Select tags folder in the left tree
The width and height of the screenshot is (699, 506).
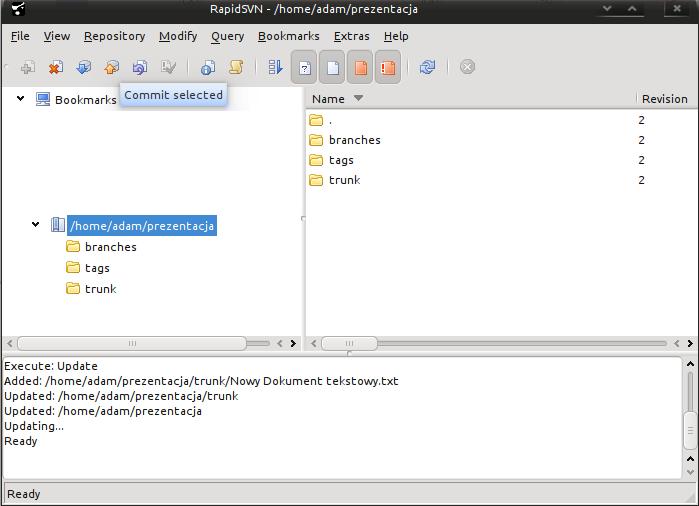[x=97, y=267]
